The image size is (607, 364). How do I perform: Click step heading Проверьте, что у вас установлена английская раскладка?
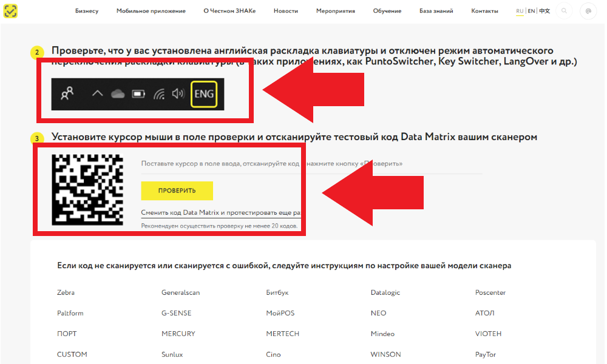pos(314,56)
